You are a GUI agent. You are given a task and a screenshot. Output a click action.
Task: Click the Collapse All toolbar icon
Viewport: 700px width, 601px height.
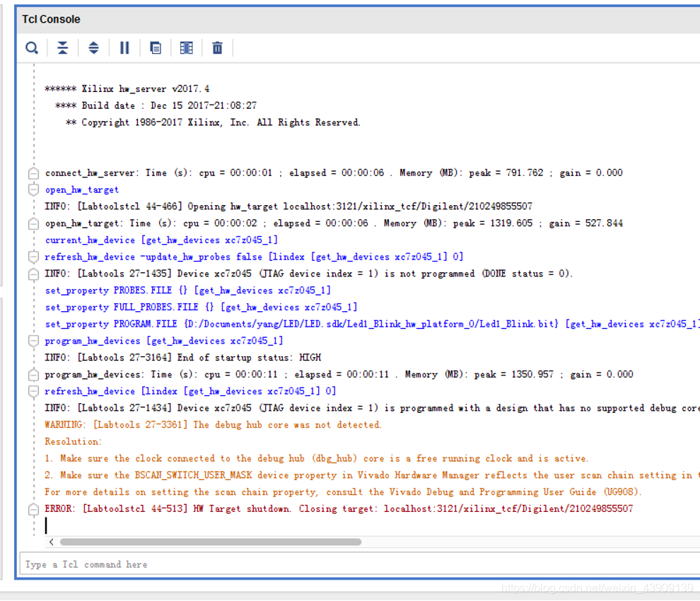[x=62, y=48]
